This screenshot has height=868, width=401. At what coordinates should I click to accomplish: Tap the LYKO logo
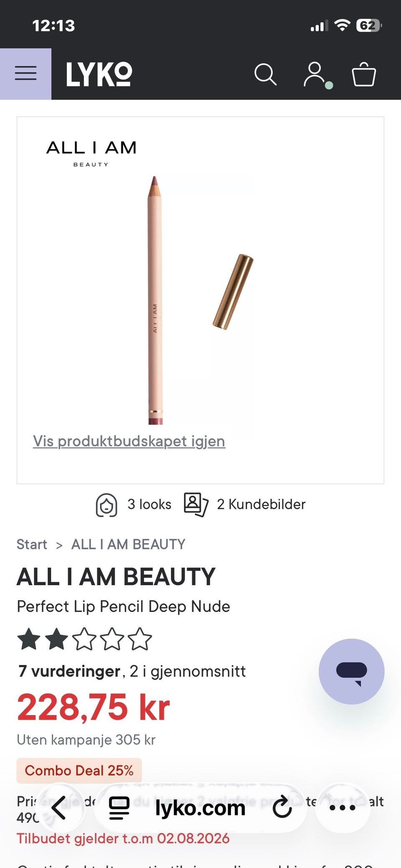tap(99, 74)
